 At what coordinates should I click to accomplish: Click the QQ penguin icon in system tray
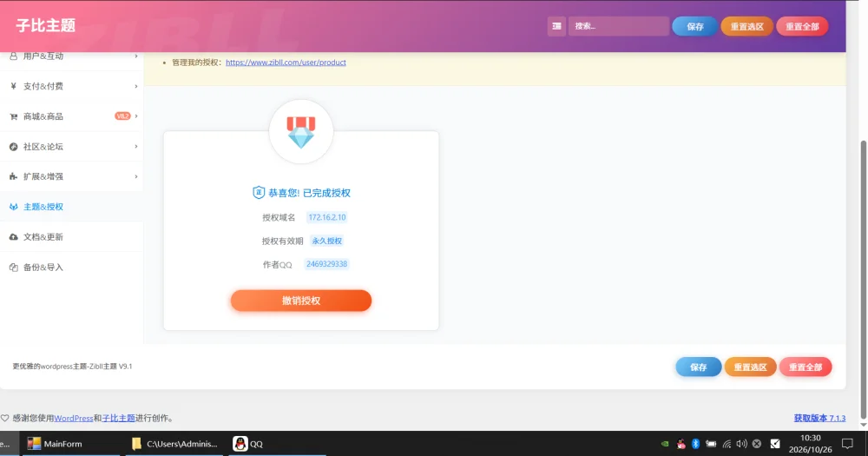coord(681,444)
